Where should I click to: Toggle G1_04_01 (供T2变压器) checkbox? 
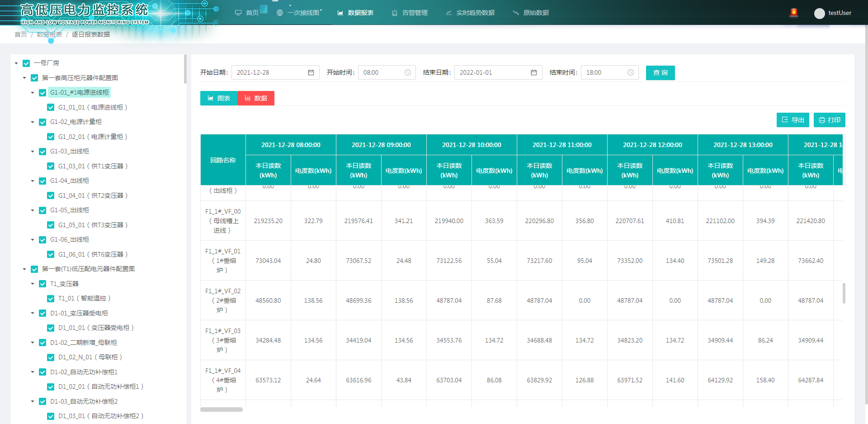[51, 195]
